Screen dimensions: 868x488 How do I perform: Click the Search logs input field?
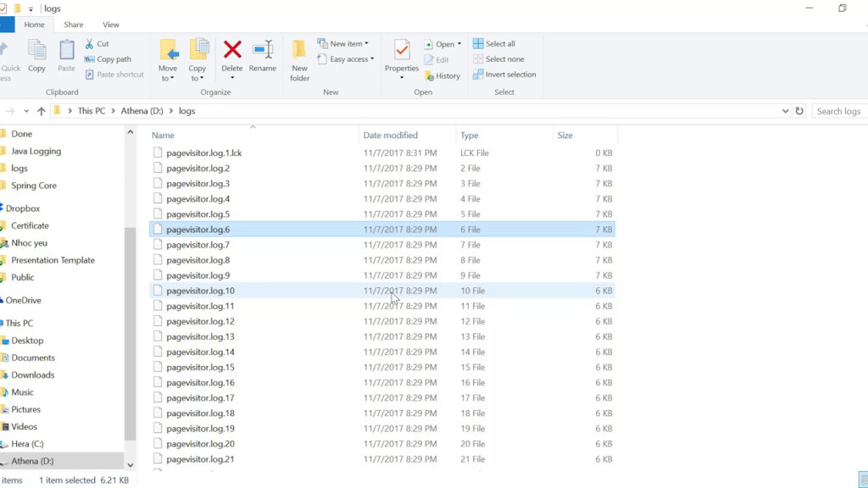[840, 111]
